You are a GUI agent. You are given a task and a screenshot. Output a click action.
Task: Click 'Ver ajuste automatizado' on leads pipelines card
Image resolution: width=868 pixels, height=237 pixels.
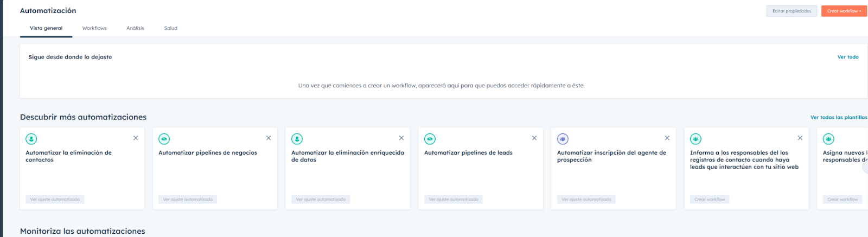pyautogui.click(x=454, y=200)
